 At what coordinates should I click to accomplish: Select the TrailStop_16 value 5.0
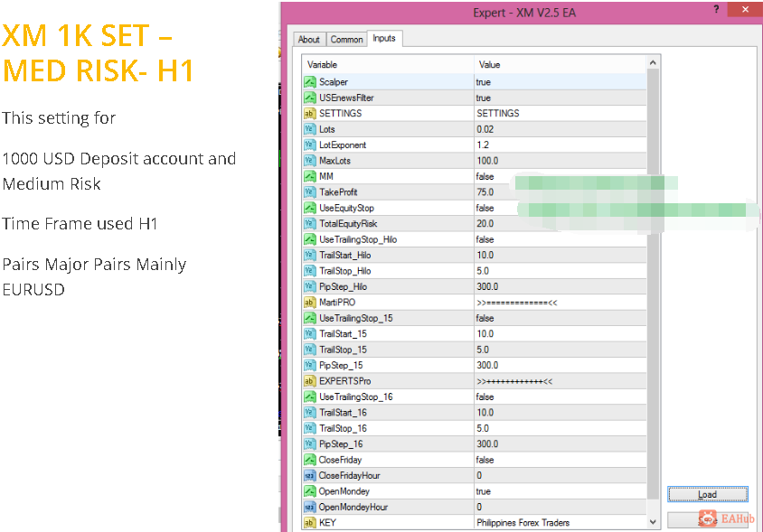tap(560, 428)
